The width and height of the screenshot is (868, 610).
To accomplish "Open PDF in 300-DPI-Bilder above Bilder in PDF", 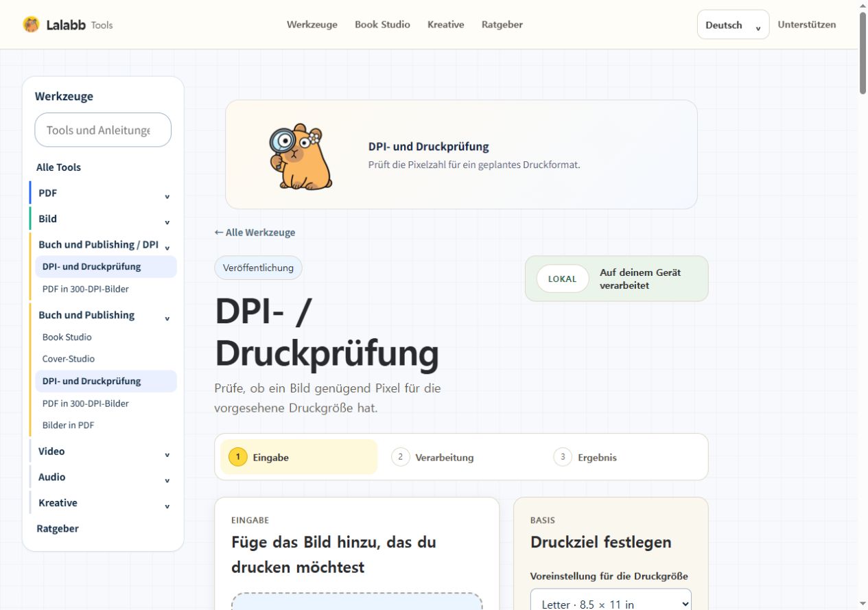I will [86, 403].
